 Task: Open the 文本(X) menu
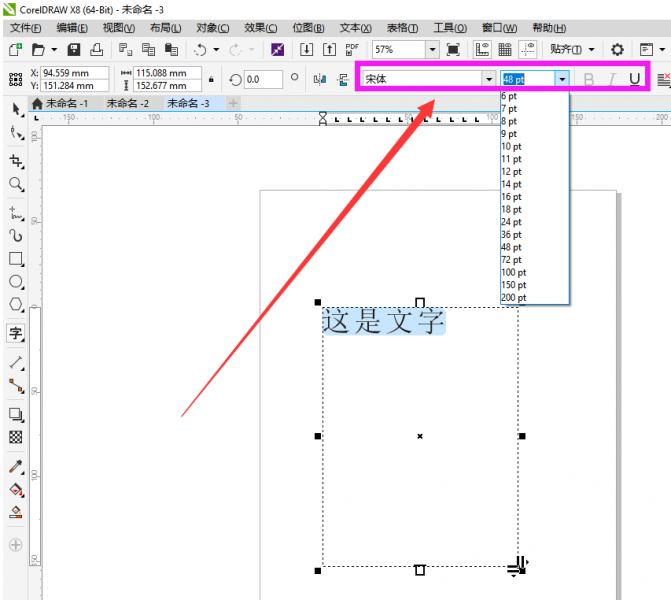tap(355, 28)
